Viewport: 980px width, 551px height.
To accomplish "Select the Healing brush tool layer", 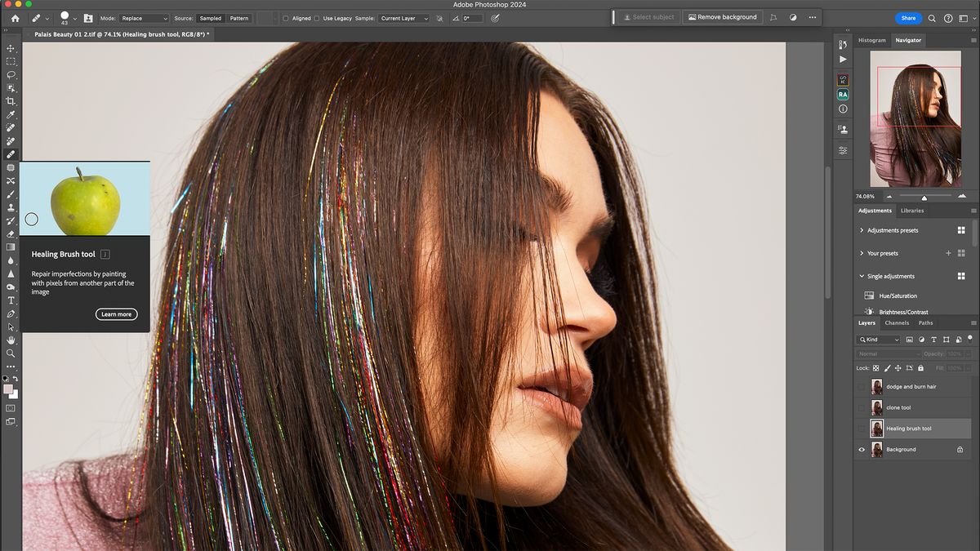I will (x=911, y=428).
